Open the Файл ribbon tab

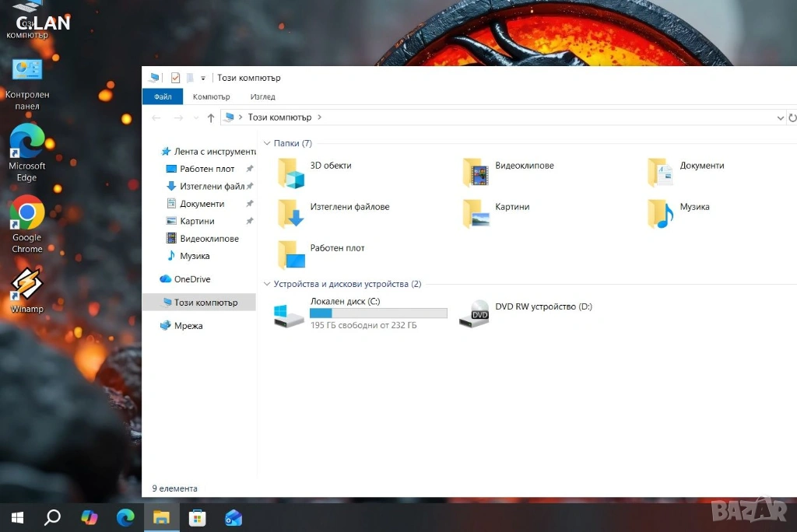163,97
